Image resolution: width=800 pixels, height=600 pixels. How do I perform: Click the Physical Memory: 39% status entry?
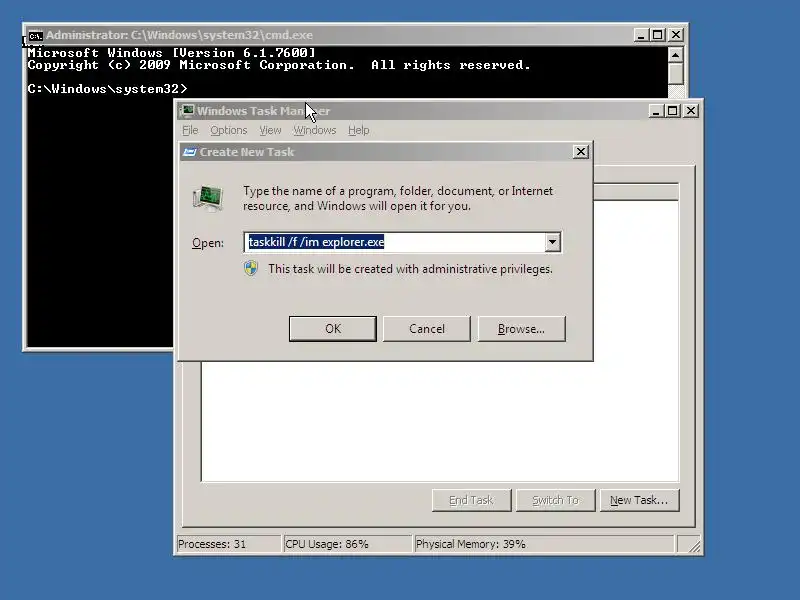point(544,544)
